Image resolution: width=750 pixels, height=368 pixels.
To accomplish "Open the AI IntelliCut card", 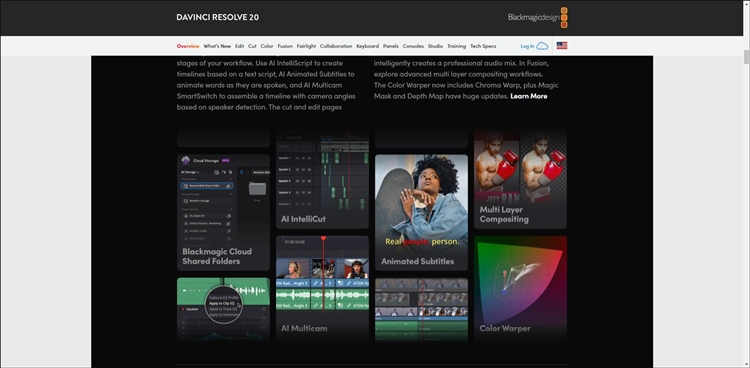I will tap(322, 178).
